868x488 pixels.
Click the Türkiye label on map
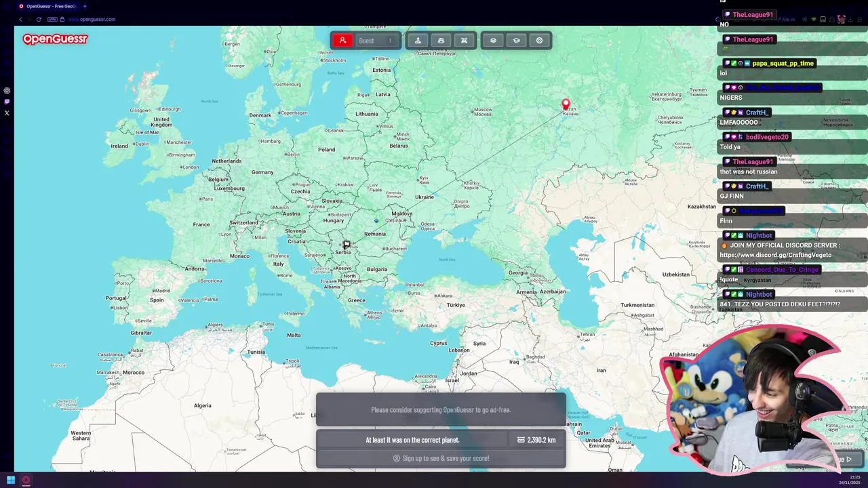(456, 305)
